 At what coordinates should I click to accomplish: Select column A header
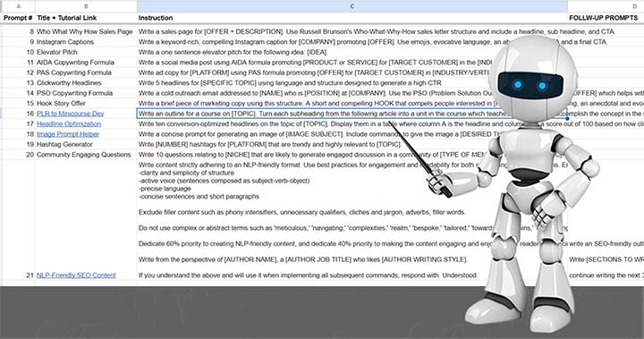[x=19, y=6]
